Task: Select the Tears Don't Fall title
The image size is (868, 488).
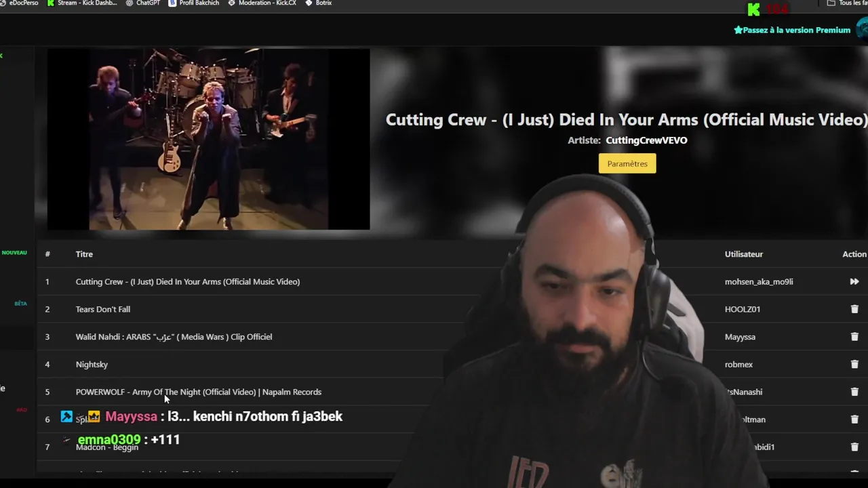Action: [x=103, y=309]
